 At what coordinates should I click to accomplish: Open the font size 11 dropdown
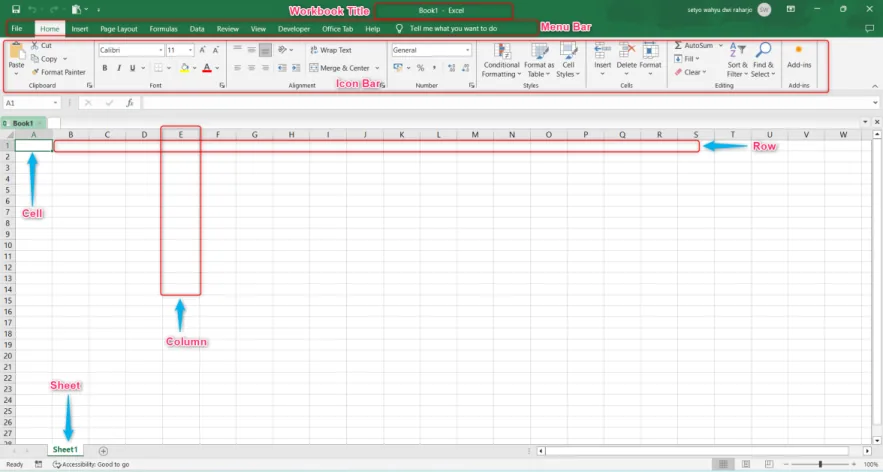click(x=190, y=50)
